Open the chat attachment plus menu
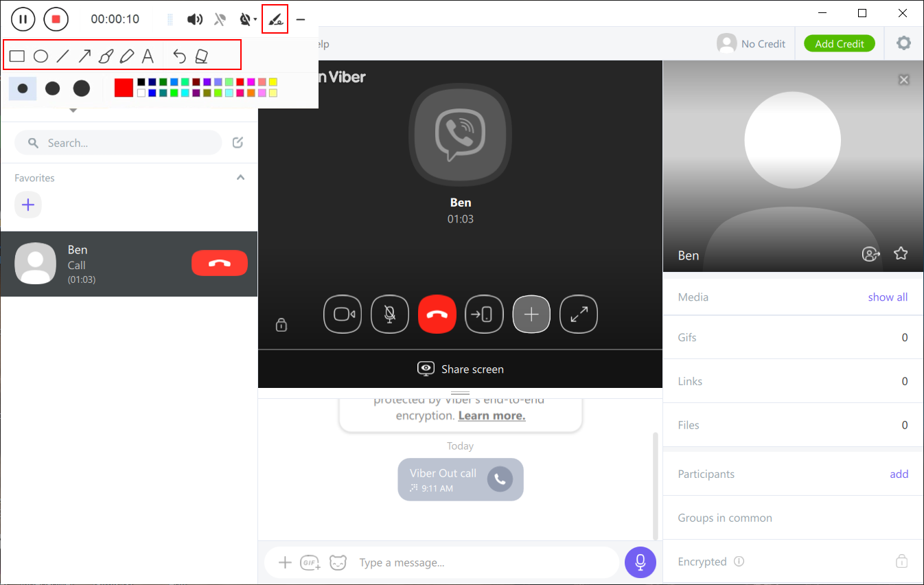This screenshot has width=924, height=585. pos(285,563)
